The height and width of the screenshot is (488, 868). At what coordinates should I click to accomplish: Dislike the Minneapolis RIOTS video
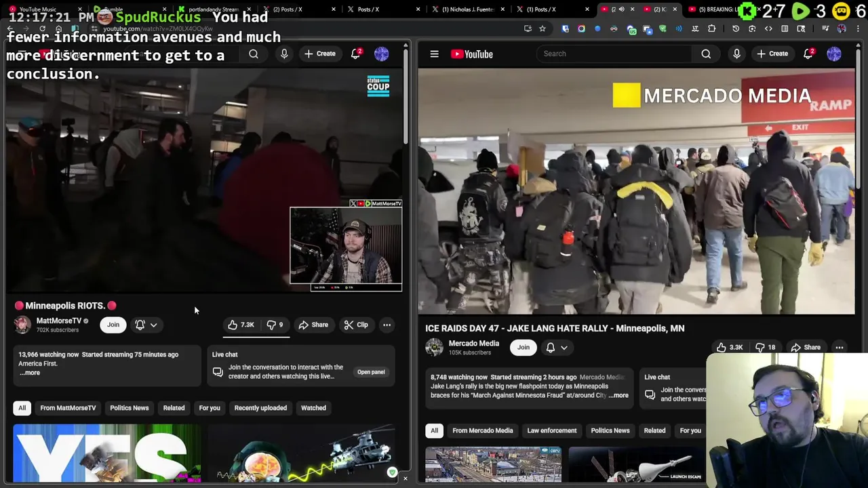pos(275,325)
